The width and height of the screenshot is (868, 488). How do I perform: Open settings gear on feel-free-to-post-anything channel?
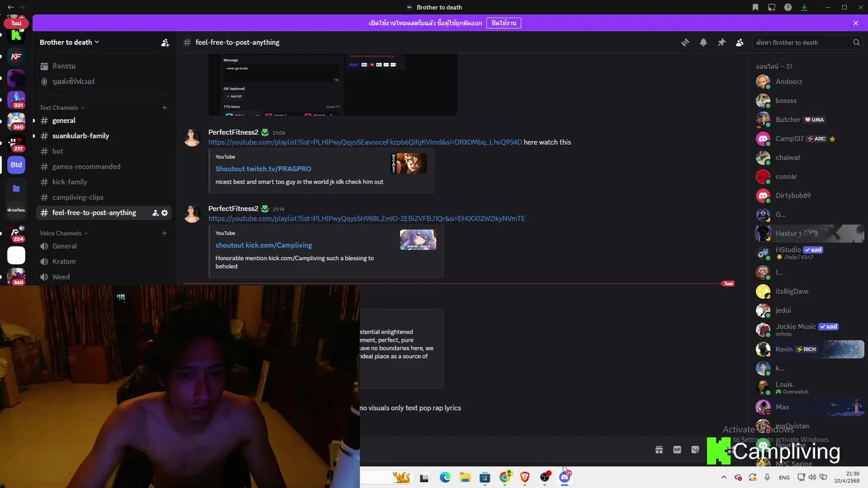click(164, 213)
